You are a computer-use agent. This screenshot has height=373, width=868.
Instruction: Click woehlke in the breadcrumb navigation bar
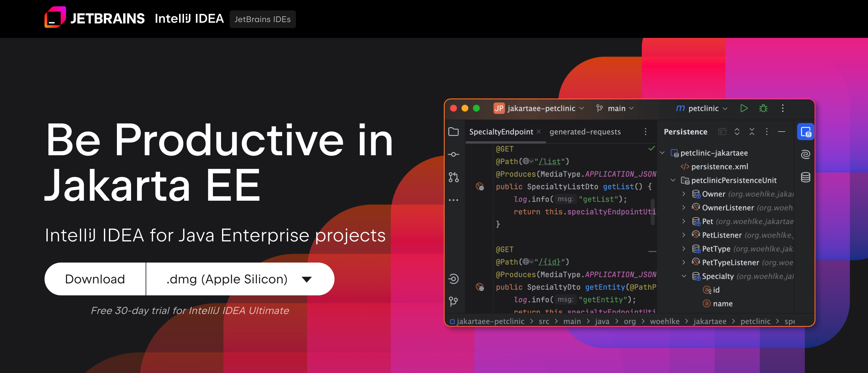tap(665, 321)
